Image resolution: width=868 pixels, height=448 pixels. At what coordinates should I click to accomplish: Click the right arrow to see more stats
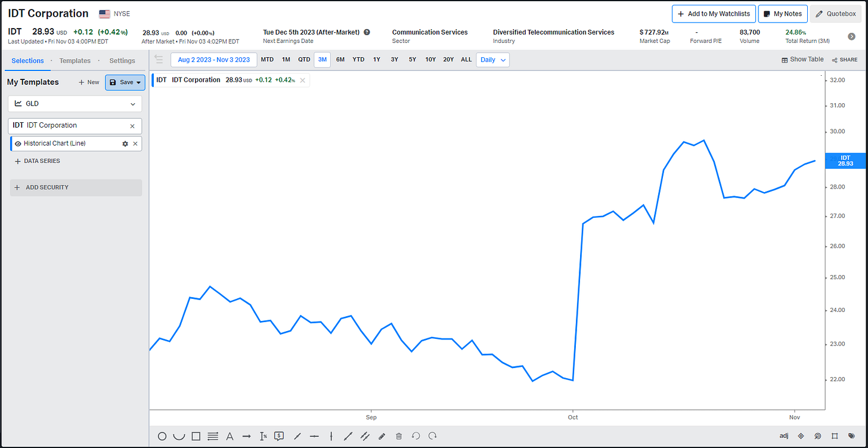pos(851,36)
